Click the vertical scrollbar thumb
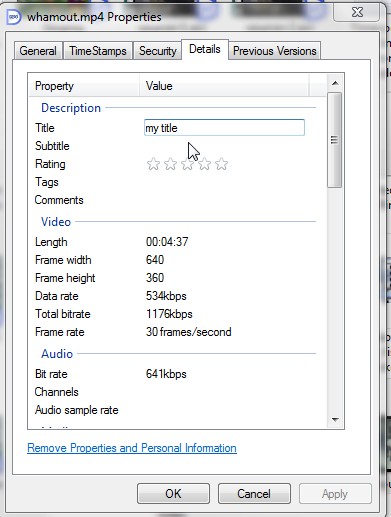391x517 pixels. [335, 140]
